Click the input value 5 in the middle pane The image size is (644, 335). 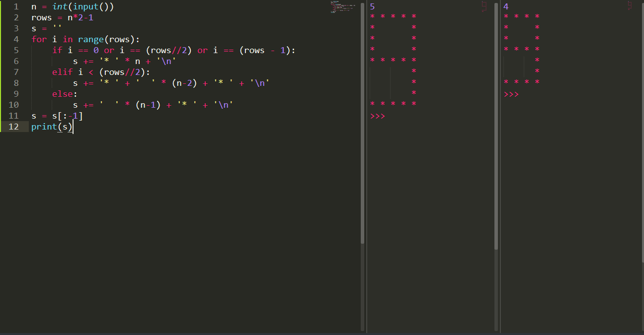pyautogui.click(x=373, y=6)
